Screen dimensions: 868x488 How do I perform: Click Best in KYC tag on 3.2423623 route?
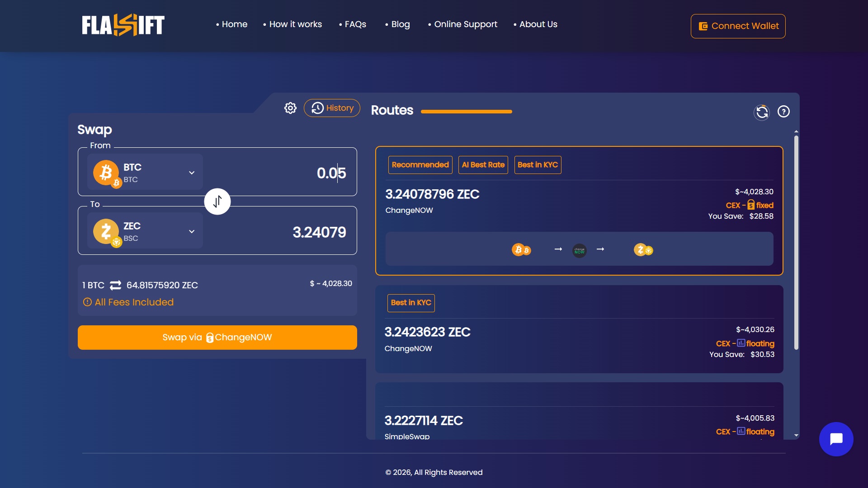(411, 303)
